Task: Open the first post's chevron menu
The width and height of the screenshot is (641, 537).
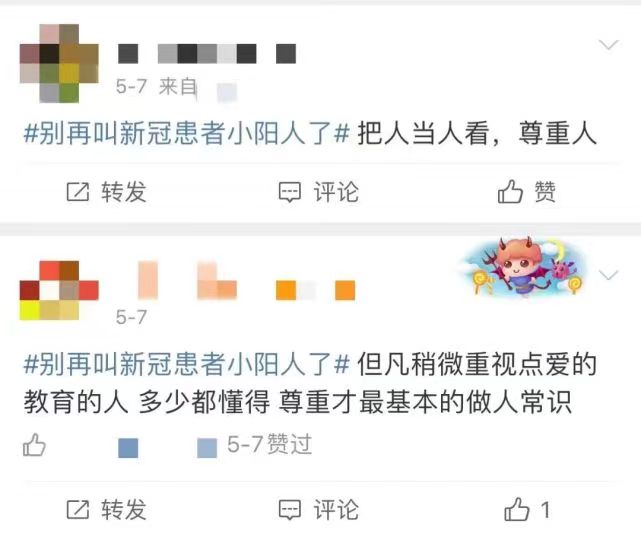Action: (x=608, y=44)
